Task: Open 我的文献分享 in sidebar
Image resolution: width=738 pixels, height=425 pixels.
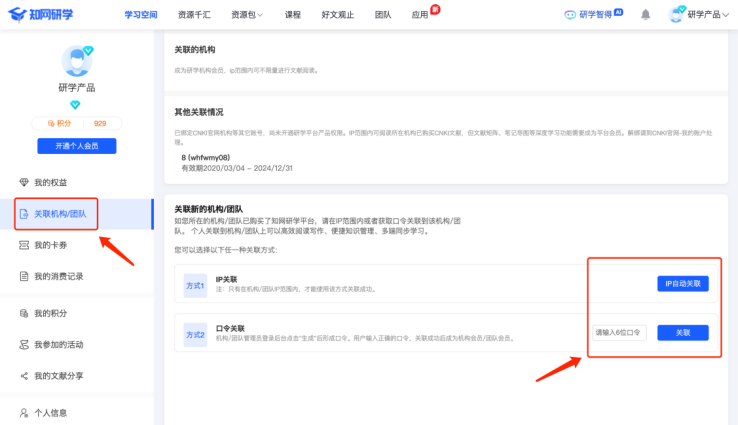Action: [x=58, y=376]
